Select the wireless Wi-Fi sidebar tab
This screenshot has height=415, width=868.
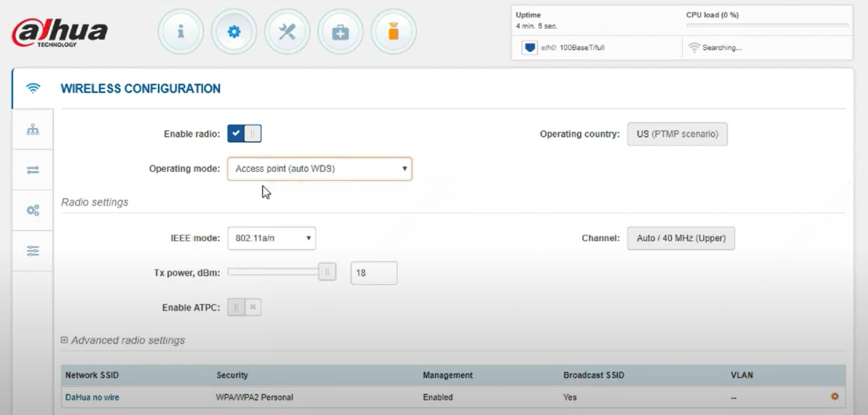coord(33,89)
